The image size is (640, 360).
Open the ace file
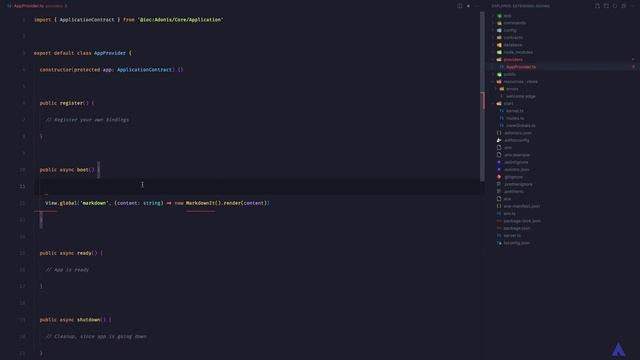[x=507, y=200]
